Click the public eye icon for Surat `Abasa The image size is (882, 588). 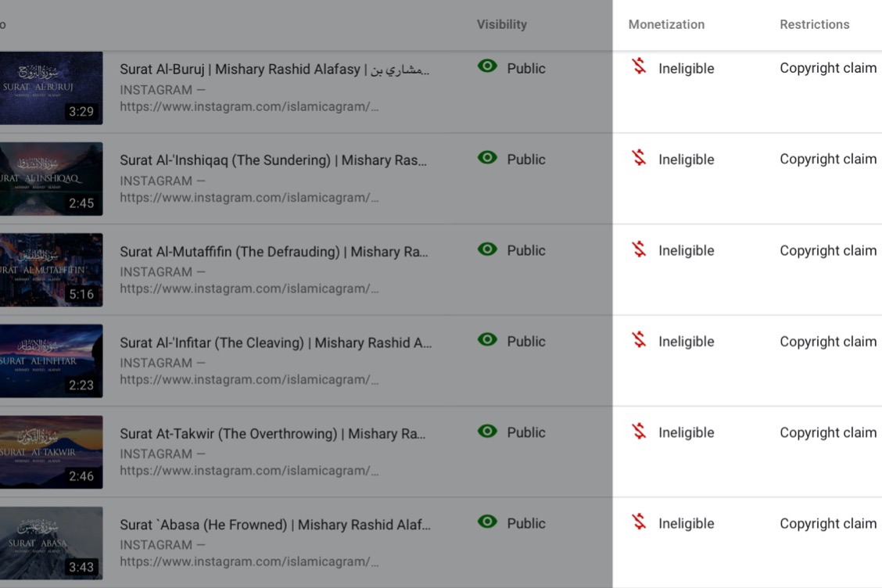[487, 522]
